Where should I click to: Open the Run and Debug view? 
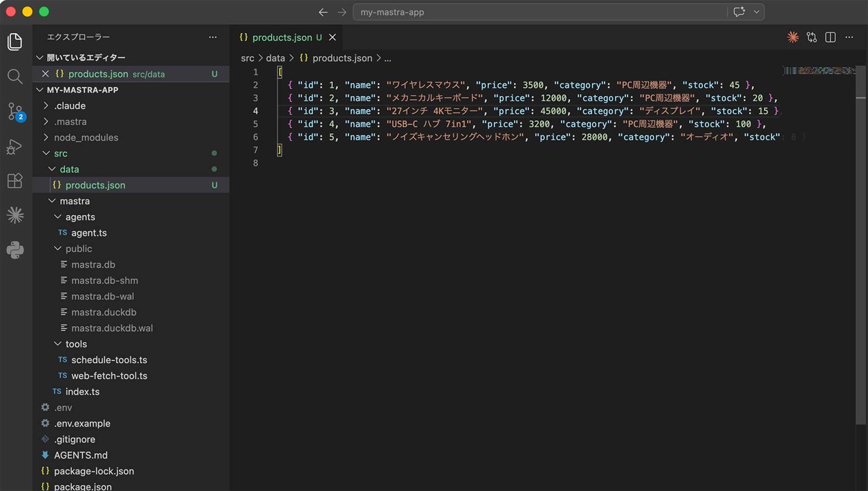[x=15, y=147]
